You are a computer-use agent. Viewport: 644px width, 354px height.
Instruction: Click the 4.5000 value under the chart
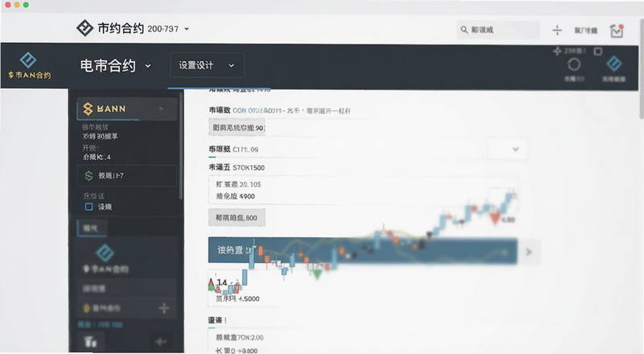coord(249,298)
